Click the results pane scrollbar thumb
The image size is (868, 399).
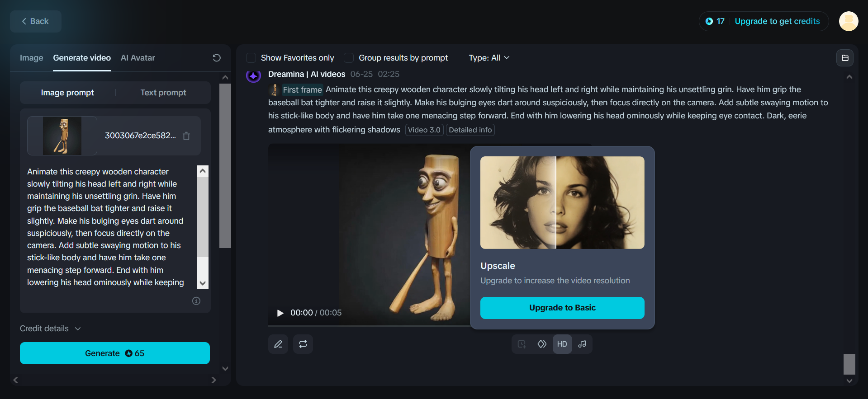pos(849,364)
